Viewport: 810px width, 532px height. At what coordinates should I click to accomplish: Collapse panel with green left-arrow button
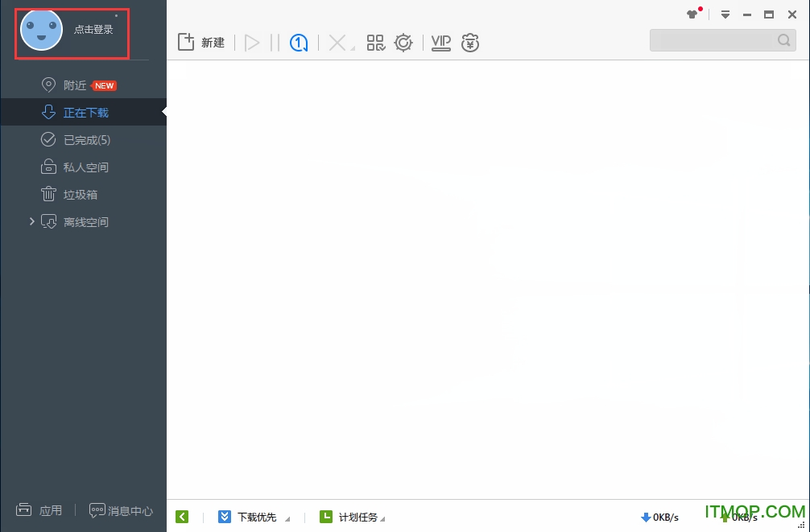182,517
